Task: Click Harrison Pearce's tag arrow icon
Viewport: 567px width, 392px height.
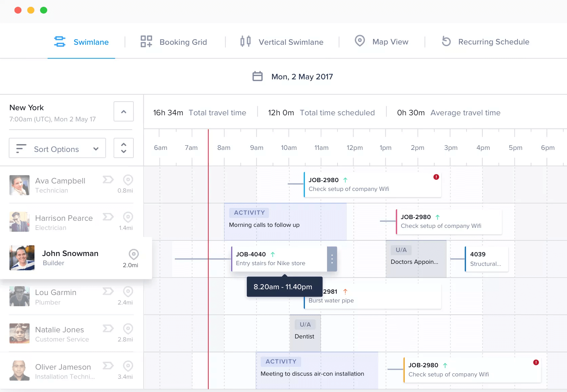Action: tap(108, 217)
